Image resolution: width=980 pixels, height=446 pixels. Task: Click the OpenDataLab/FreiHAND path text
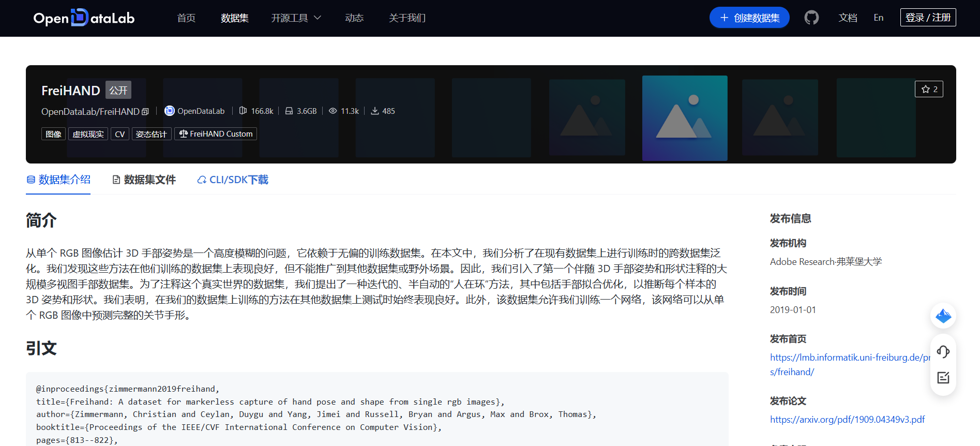click(91, 112)
